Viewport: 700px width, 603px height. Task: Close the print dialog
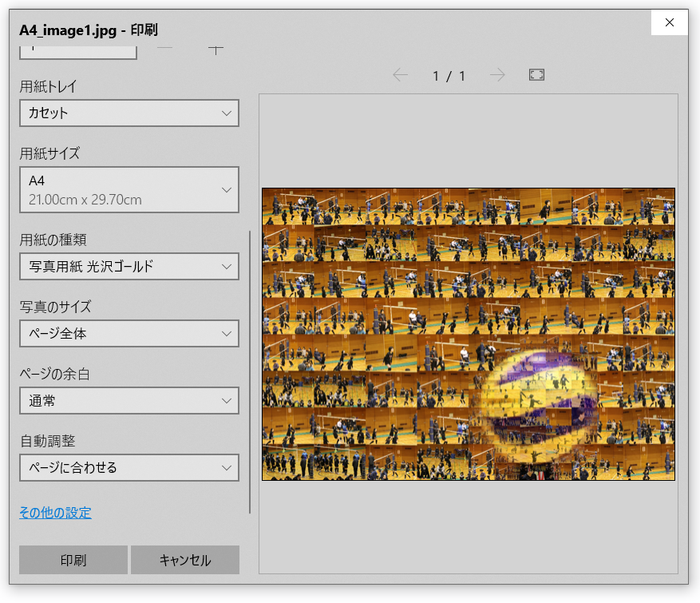[669, 22]
